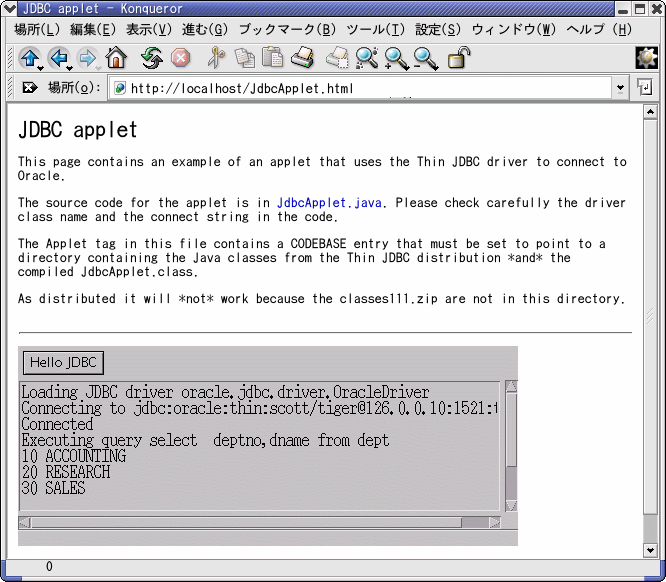The image size is (666, 582).
Task: Click the page favicon in the URL field
Action: pos(120,88)
